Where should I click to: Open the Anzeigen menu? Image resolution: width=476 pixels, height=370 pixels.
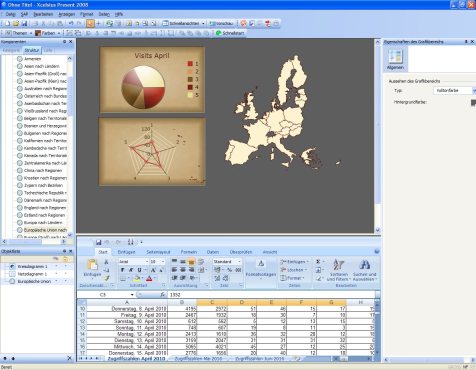point(67,14)
